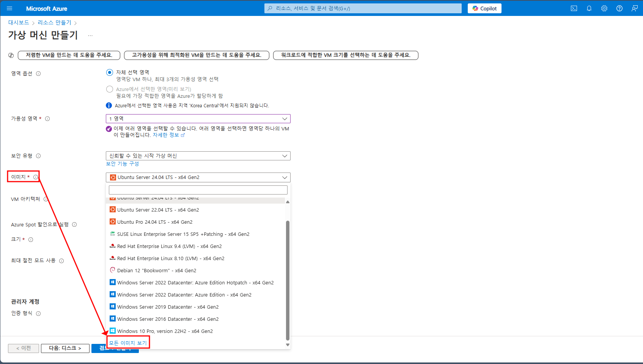
Task: Click the 모든 이미지 보기 link
Action: pos(128,343)
